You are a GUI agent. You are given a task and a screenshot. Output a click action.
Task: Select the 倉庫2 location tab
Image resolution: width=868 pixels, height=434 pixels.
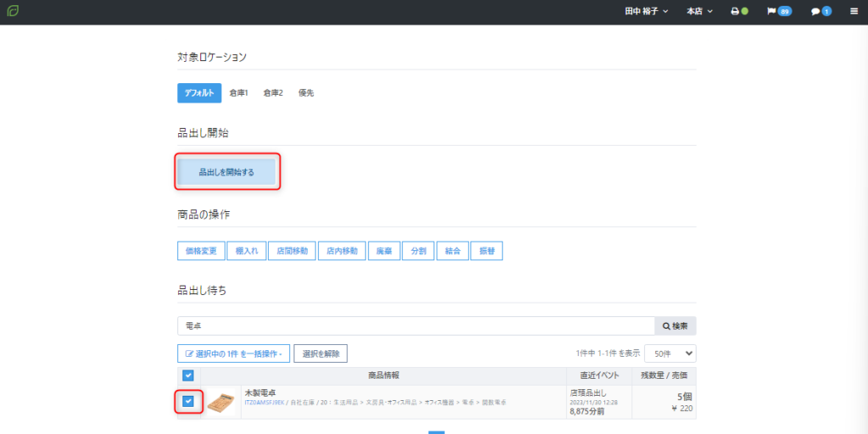273,93
